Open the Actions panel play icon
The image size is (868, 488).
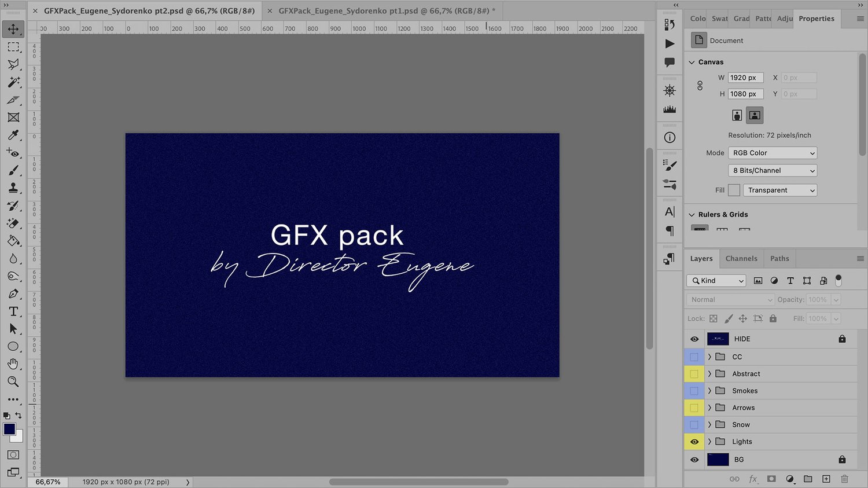(x=670, y=43)
